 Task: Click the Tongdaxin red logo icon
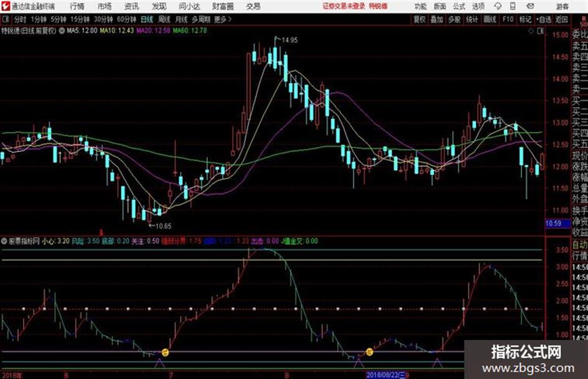[6, 6]
